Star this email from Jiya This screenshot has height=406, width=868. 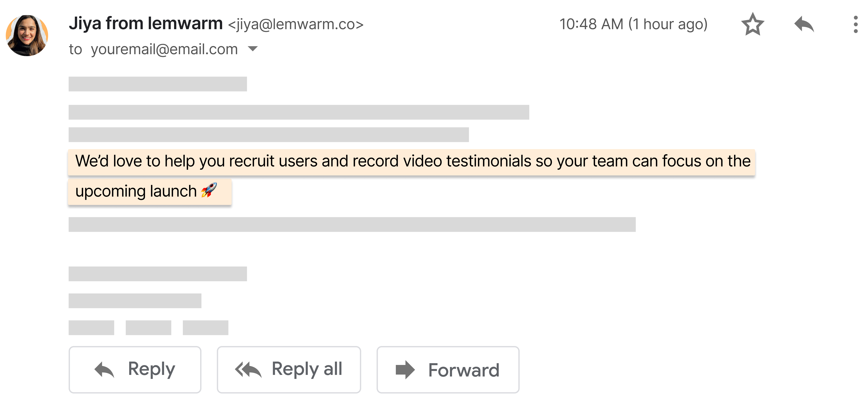[x=752, y=24]
